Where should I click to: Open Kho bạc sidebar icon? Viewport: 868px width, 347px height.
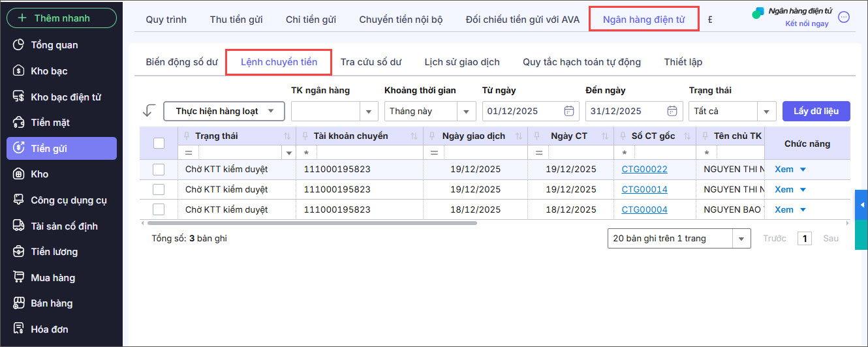pos(19,71)
